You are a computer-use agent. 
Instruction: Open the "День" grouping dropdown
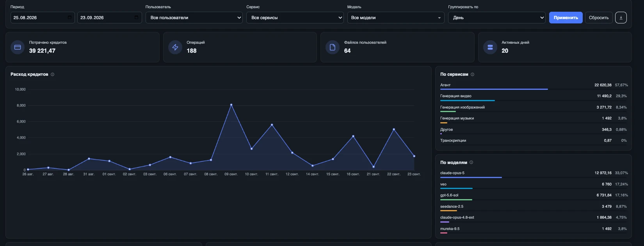click(x=497, y=18)
